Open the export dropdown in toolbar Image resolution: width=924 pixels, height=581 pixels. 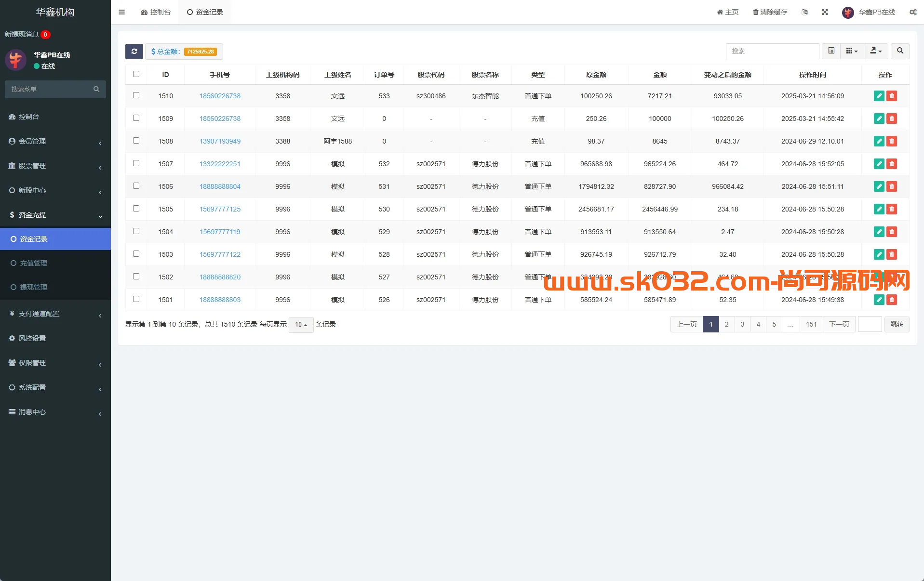(x=876, y=51)
